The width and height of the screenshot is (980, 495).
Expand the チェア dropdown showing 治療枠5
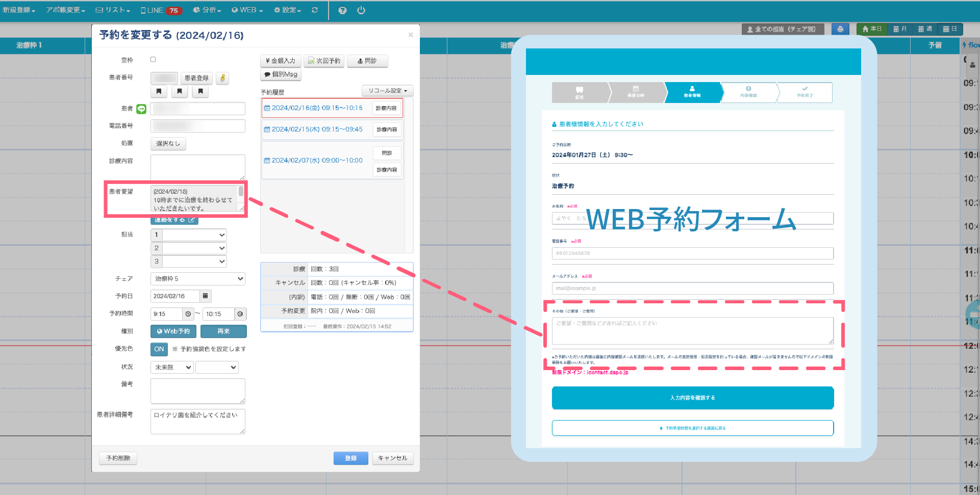pos(197,279)
